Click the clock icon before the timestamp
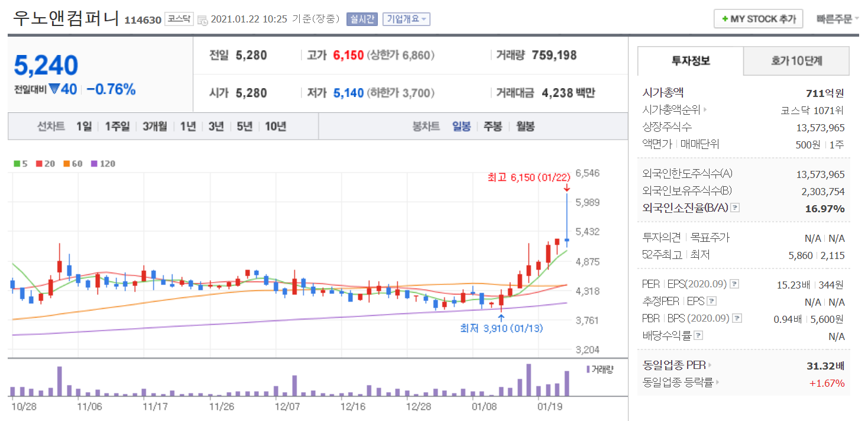The width and height of the screenshot is (868, 421). pyautogui.click(x=202, y=20)
